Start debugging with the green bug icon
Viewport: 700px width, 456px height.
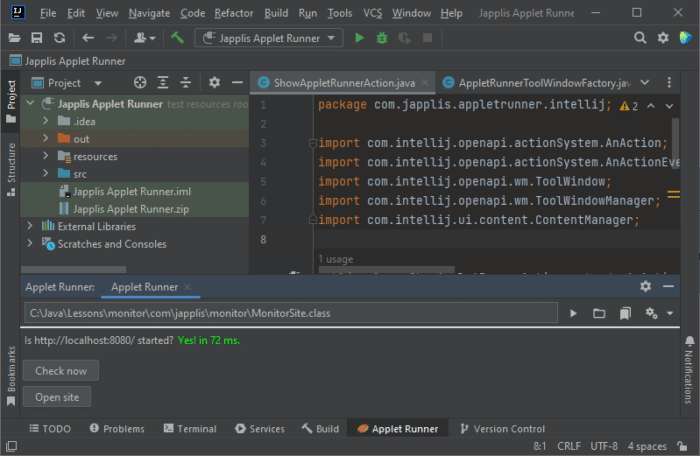(x=382, y=38)
